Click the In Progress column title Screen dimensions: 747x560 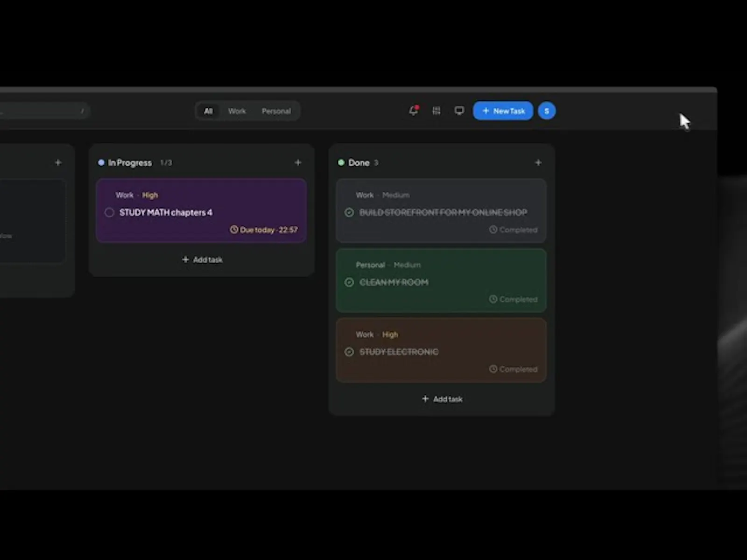point(130,162)
